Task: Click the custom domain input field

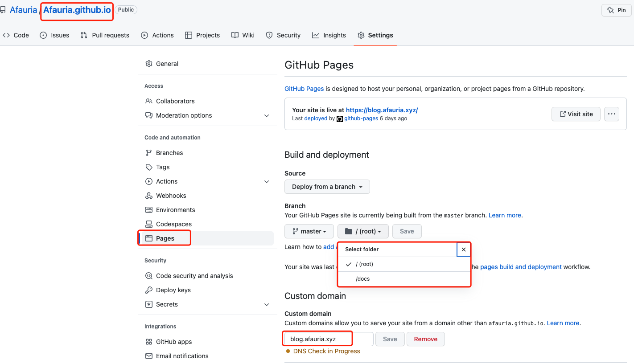Action: (329, 339)
